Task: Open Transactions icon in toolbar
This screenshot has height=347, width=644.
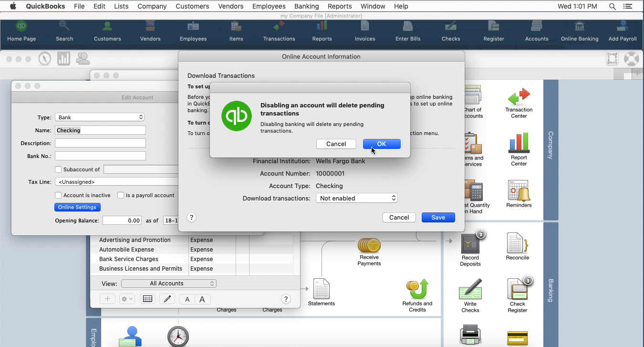Action: (x=279, y=32)
